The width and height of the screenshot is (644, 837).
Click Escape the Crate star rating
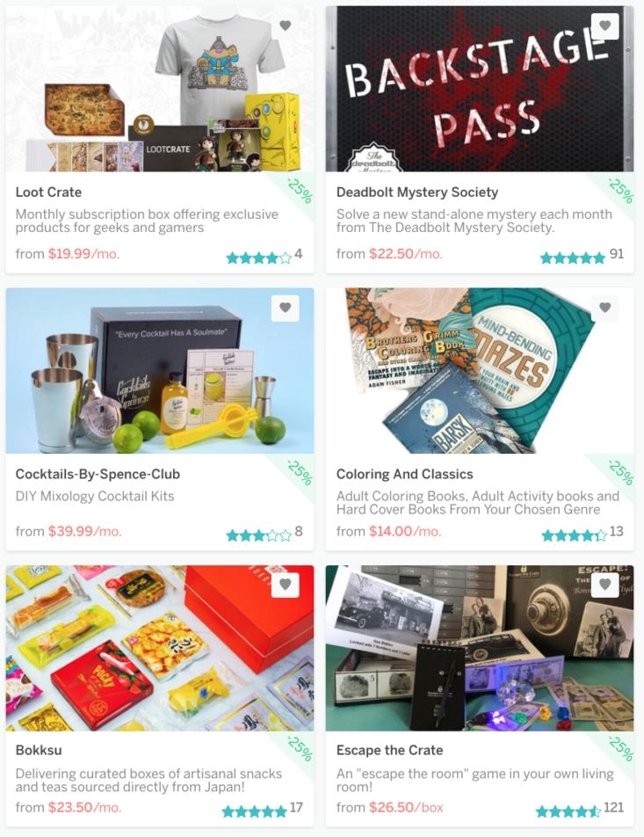568,812
